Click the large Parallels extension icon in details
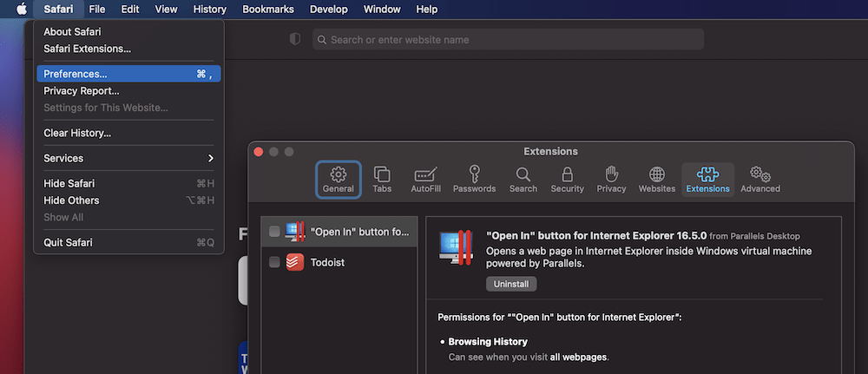Screen dimensions: 868x374 click(x=456, y=248)
